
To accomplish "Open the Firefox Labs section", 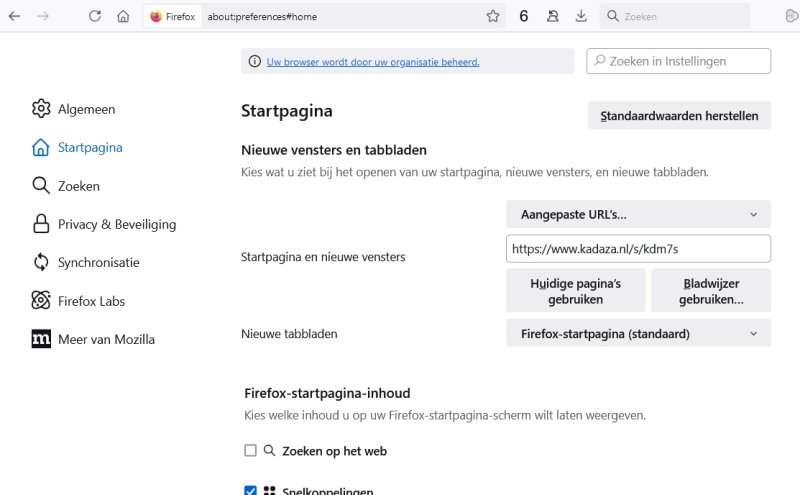I will pos(91,301).
